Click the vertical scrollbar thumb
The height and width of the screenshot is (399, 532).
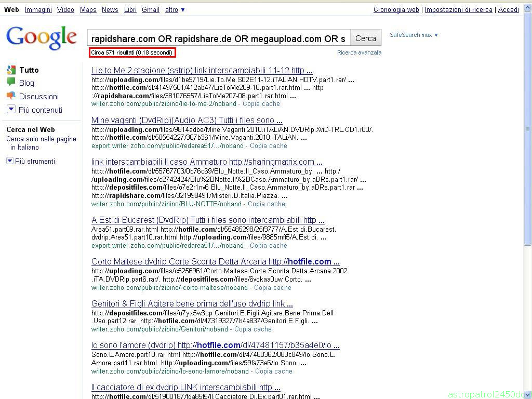point(528,129)
